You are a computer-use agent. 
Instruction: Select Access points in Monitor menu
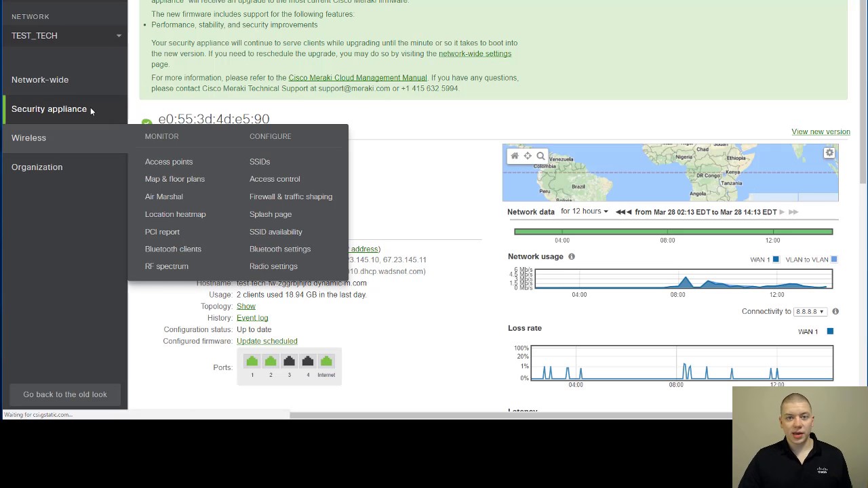pyautogui.click(x=169, y=162)
